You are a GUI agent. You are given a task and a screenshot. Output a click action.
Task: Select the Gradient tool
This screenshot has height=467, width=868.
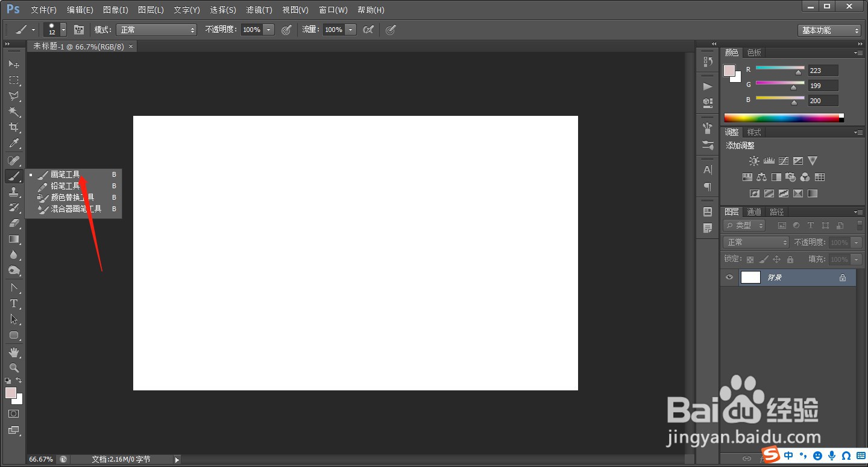[x=14, y=239]
